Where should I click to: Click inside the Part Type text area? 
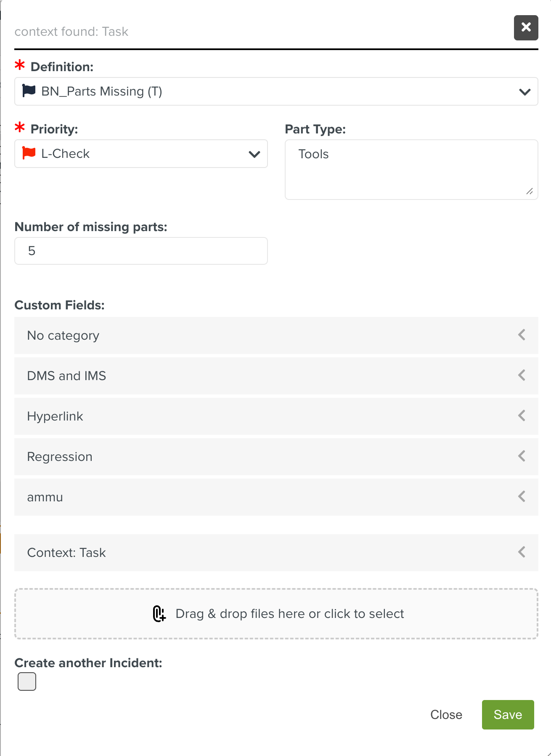click(x=411, y=169)
